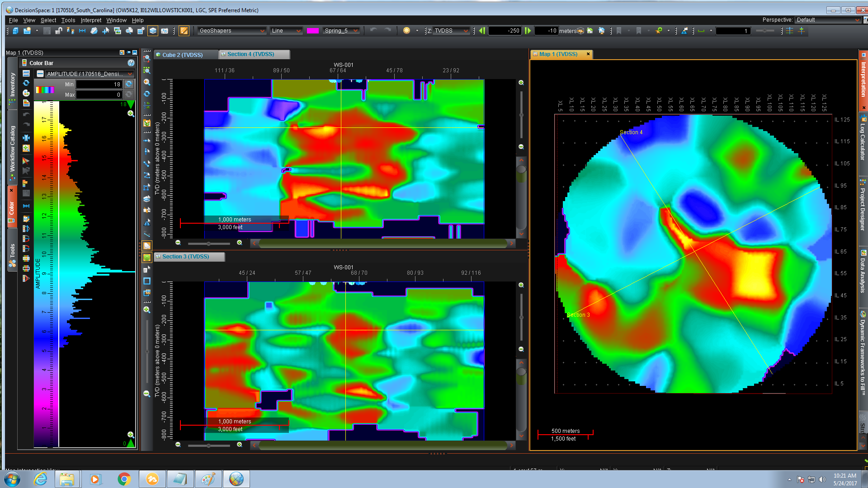
Task: Toggle the green target icon in view toolbar
Action: [147, 258]
